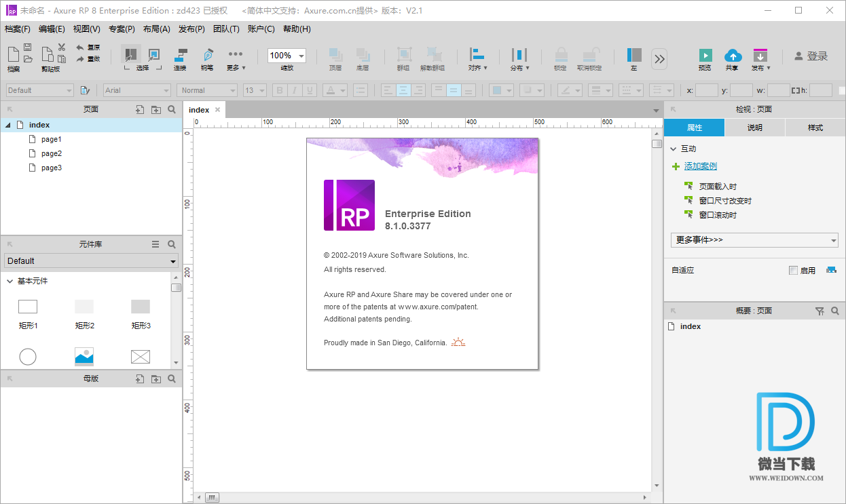Search widgets in the 元件库 panel
846x504 pixels.
[x=172, y=244]
